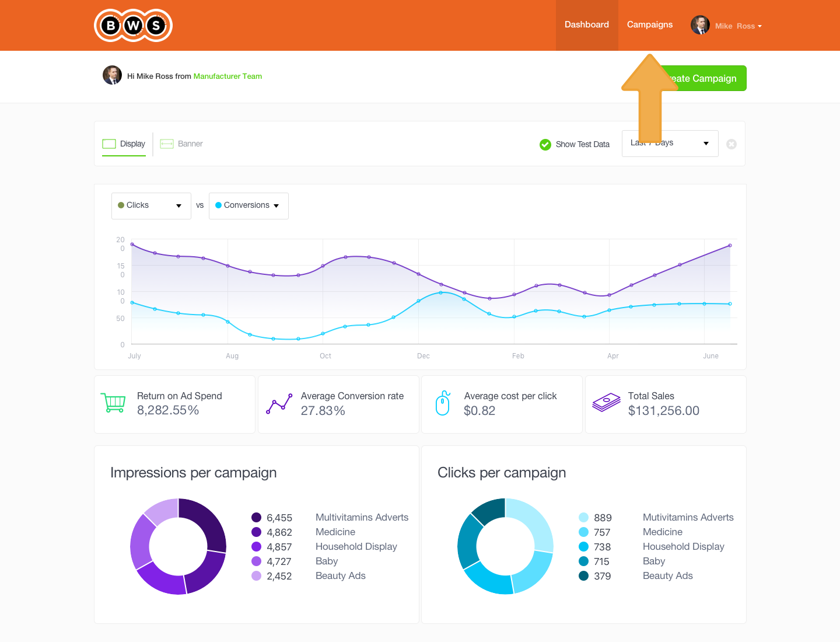
Task: Click the blue Conversions color dot
Action: [219, 205]
